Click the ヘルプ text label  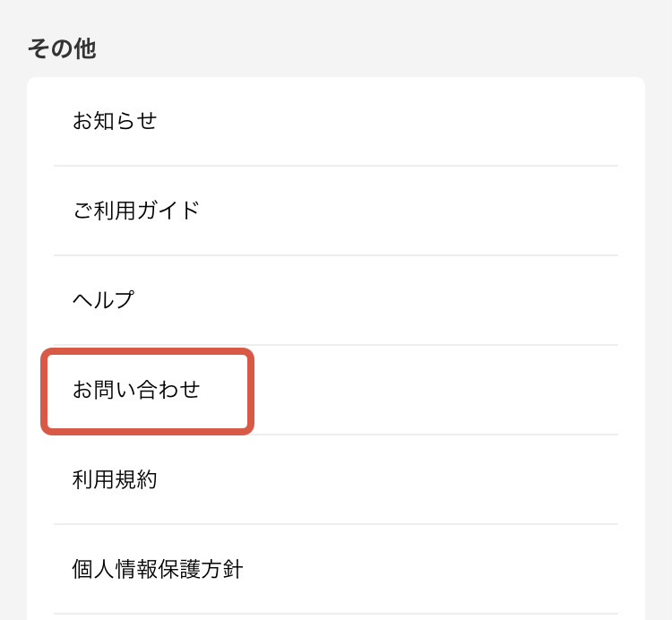[103, 300]
